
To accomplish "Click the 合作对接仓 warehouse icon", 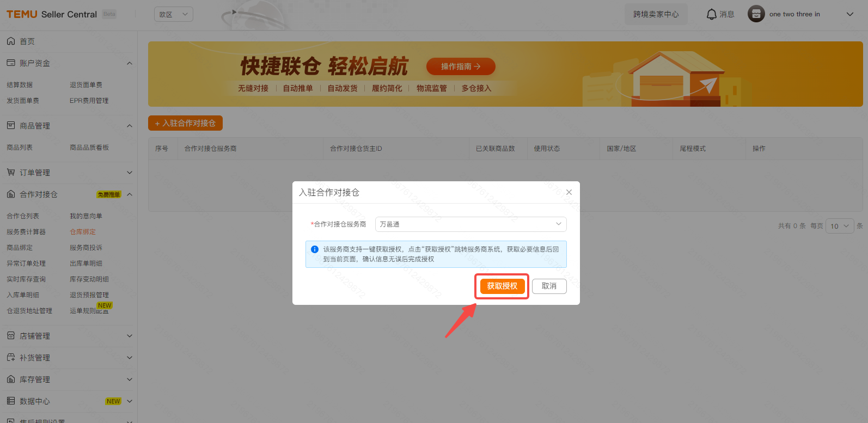I will point(11,194).
